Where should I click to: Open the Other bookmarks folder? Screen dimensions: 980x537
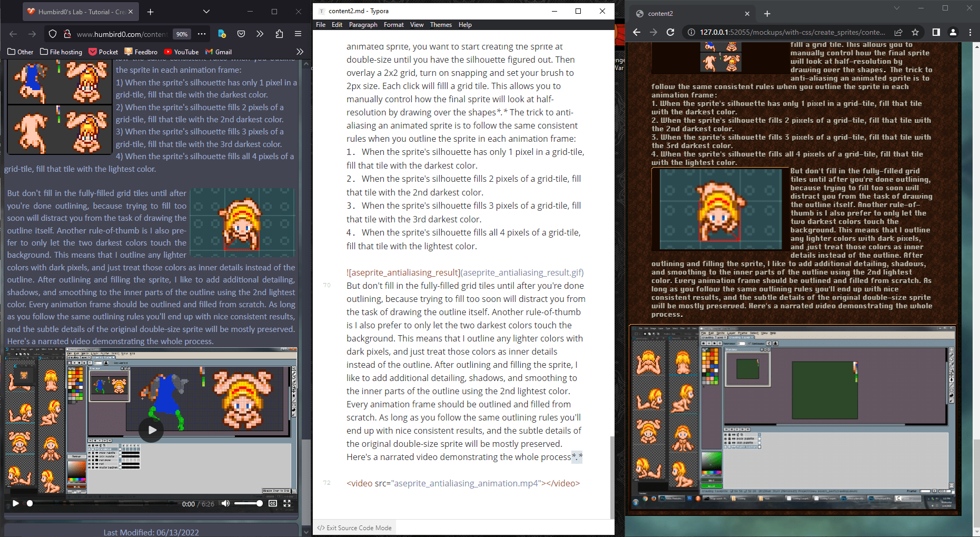21,52
